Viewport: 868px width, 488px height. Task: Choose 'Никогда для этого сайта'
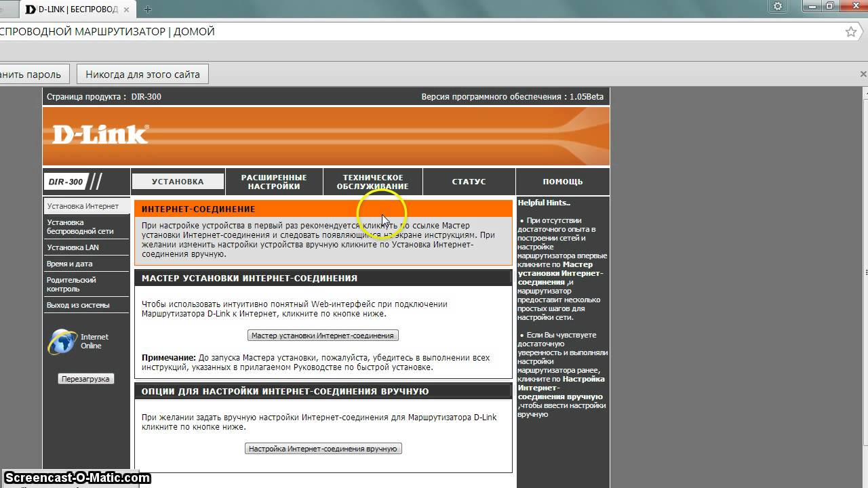click(142, 75)
